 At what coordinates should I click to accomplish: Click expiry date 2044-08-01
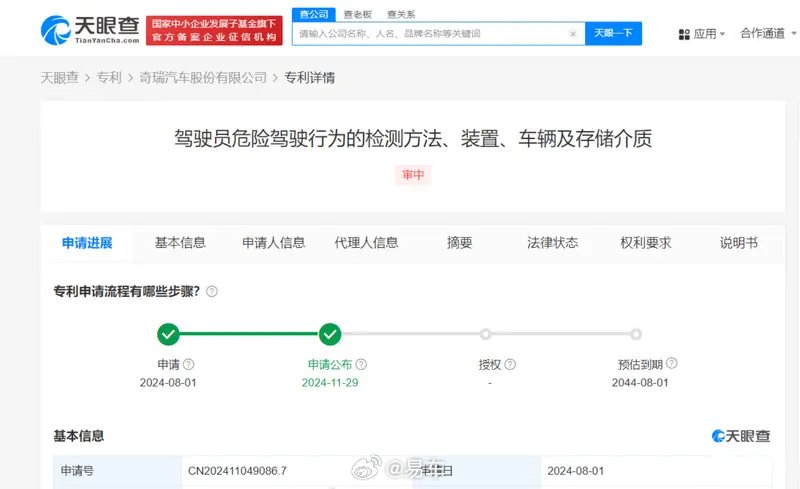640,383
